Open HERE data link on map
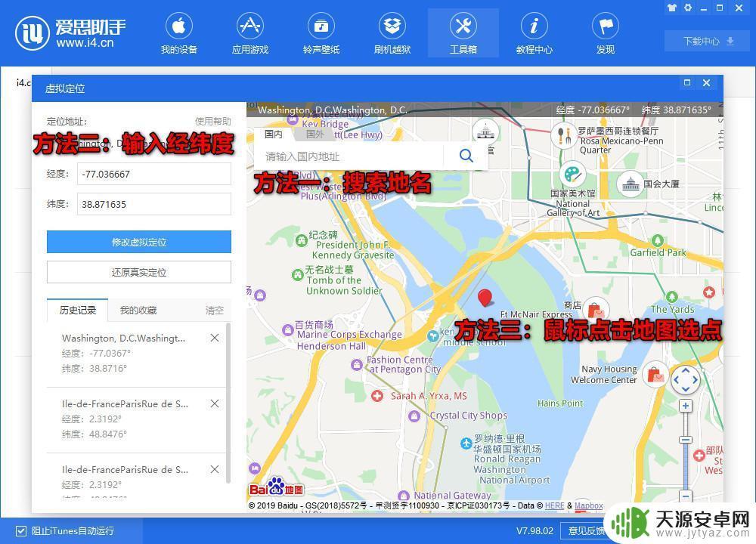The width and height of the screenshot is (756, 544). 554,505
